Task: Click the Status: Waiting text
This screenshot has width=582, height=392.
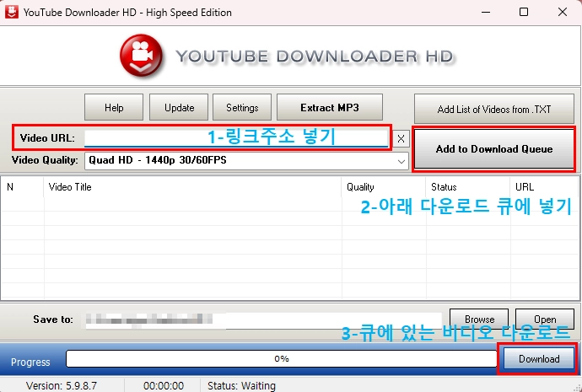Action: coord(241,386)
